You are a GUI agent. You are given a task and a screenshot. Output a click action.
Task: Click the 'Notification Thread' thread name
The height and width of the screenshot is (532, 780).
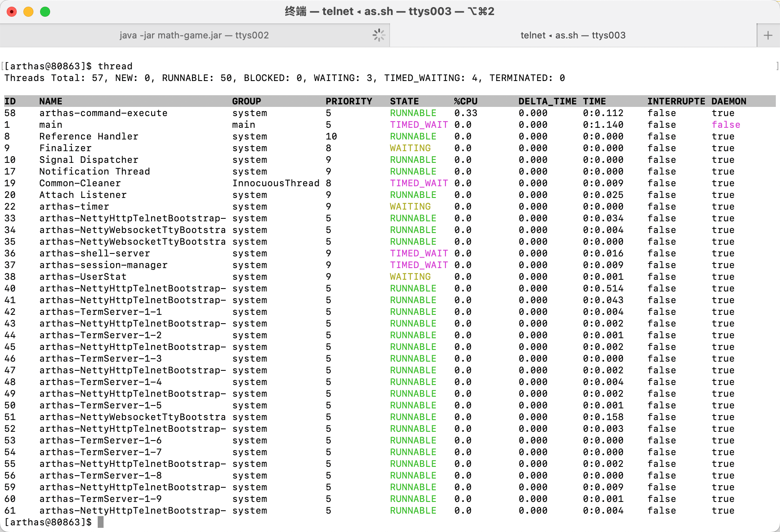coord(94,171)
